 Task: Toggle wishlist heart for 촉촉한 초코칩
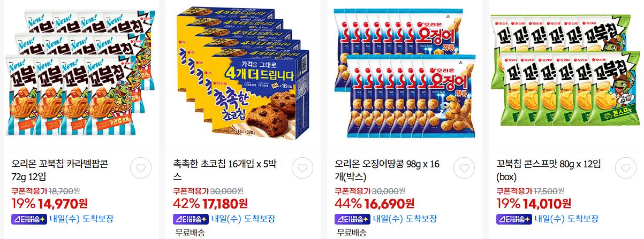302,168
